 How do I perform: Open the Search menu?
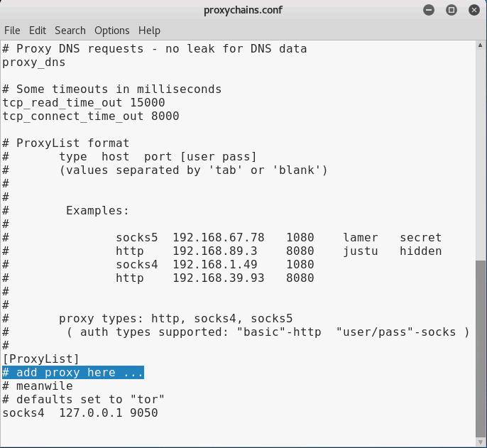point(70,31)
